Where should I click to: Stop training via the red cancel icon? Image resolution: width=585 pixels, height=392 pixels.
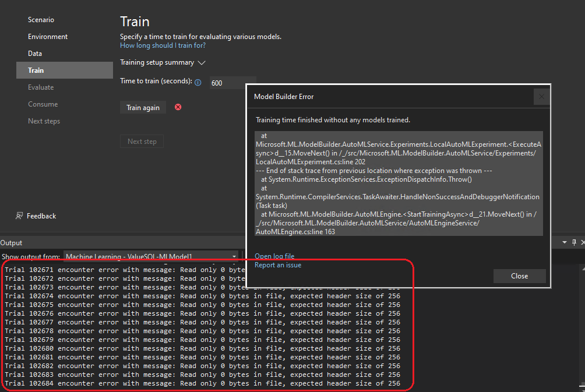[177, 107]
